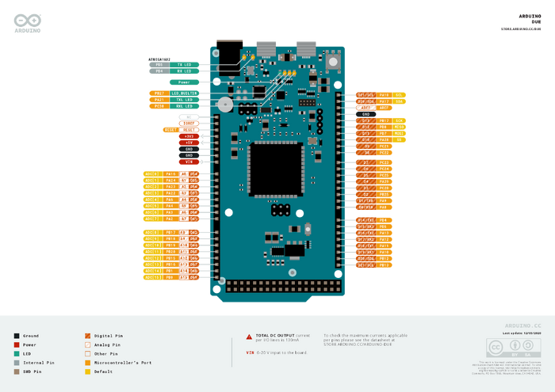Screen dimensions: 555x392
Task: Click the orange RESET port tag
Action: coord(170,130)
